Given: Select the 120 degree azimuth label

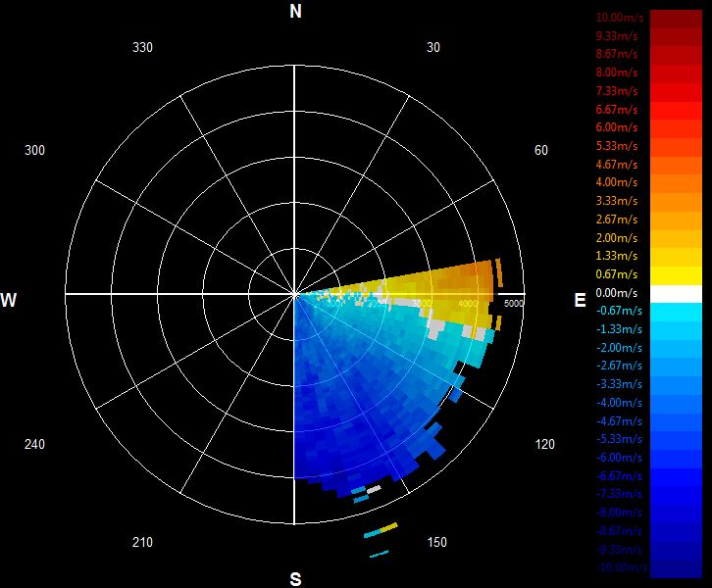Looking at the screenshot, I should coord(544,444).
